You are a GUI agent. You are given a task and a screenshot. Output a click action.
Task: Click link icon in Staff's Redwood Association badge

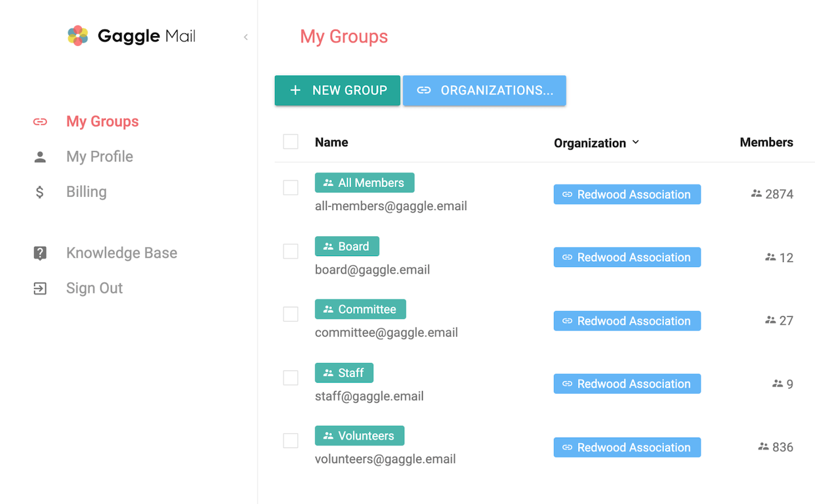point(567,385)
